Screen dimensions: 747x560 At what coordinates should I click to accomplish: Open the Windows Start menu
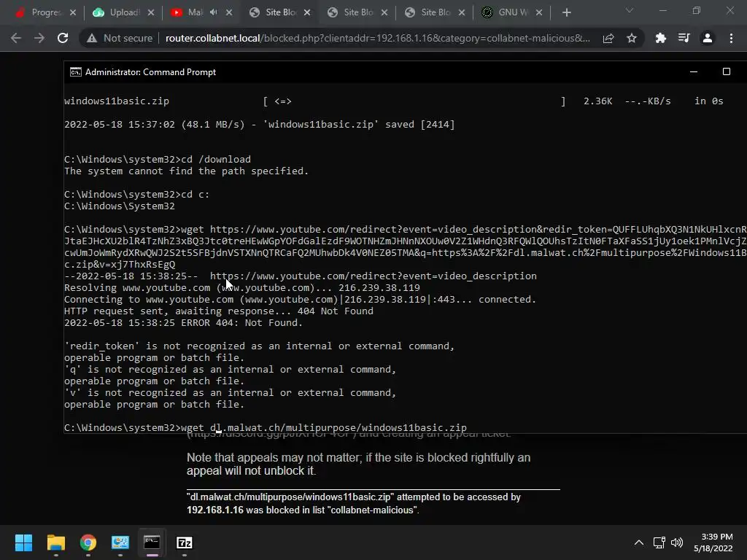23,542
